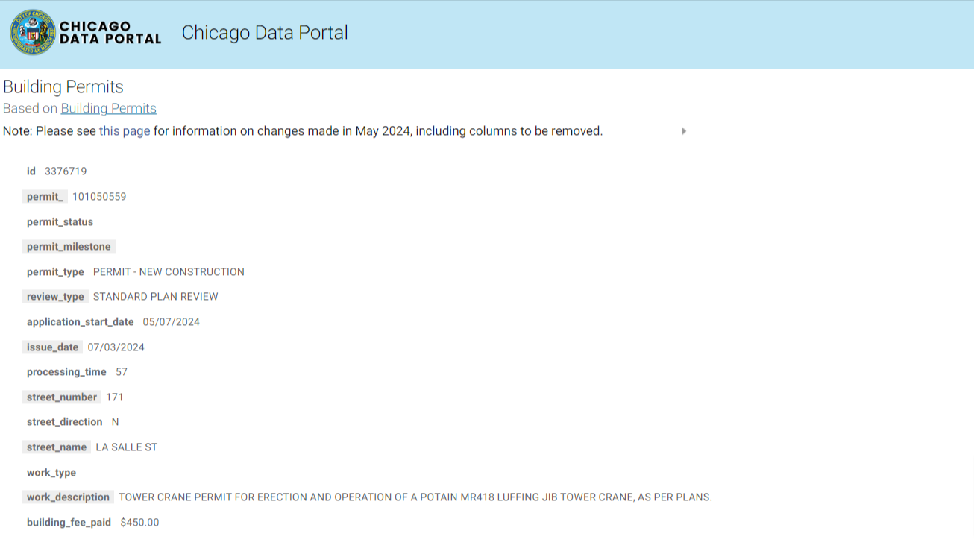This screenshot has height=560, width=974.
Task: Select the permit_ number 101050559
Action: point(99,197)
